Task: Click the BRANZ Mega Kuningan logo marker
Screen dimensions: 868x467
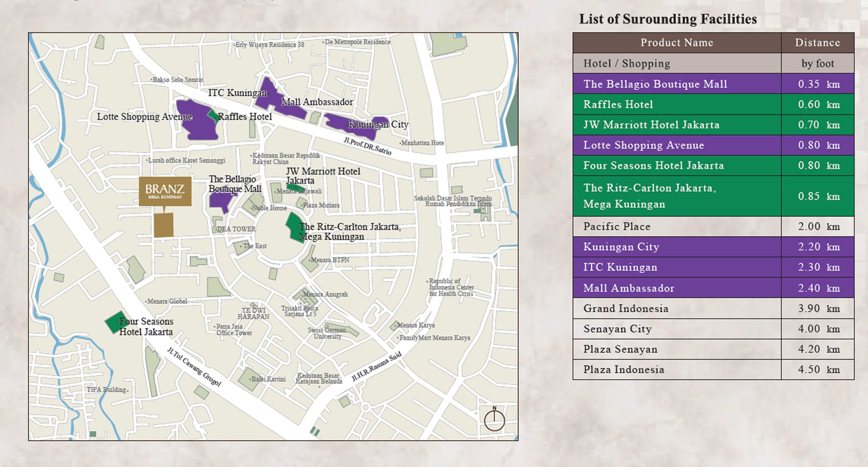Action: pos(165,191)
